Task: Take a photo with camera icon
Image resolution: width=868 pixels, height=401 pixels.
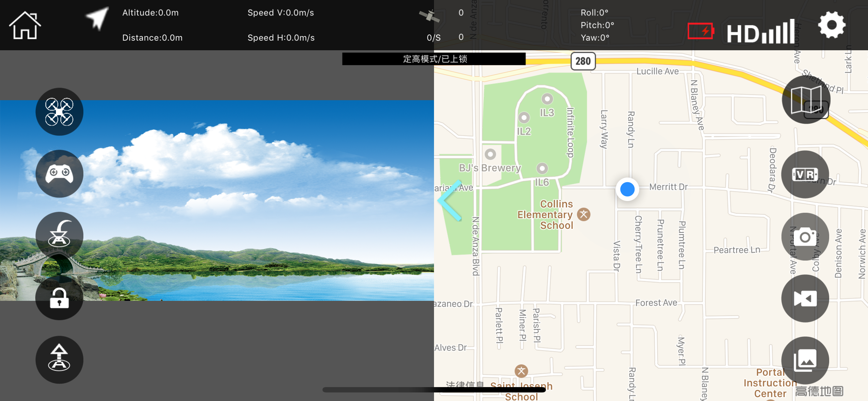Action: [x=805, y=237]
